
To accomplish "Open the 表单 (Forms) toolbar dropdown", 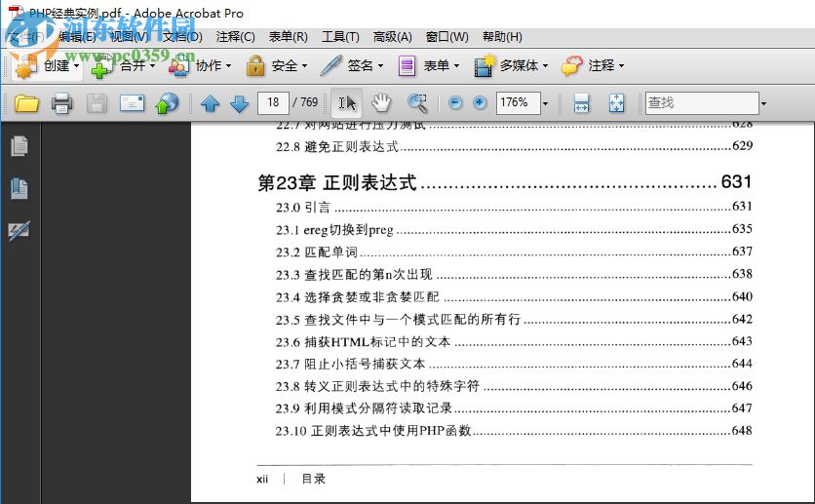I will 429,66.
